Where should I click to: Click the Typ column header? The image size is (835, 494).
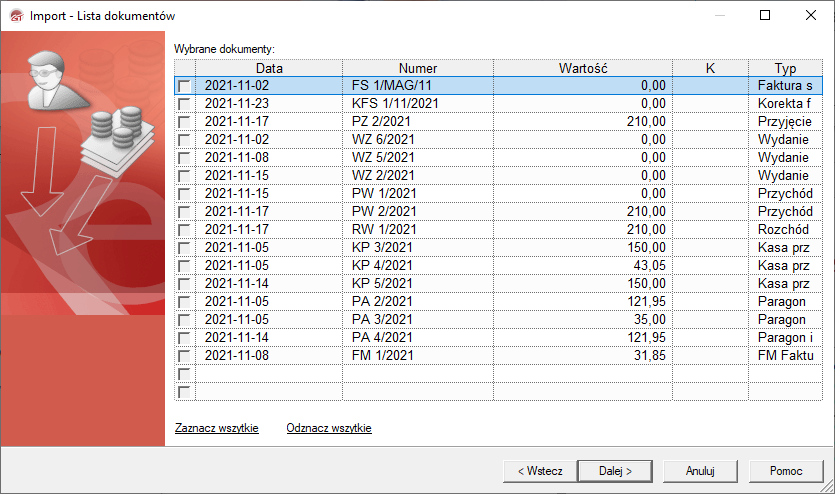coord(785,68)
